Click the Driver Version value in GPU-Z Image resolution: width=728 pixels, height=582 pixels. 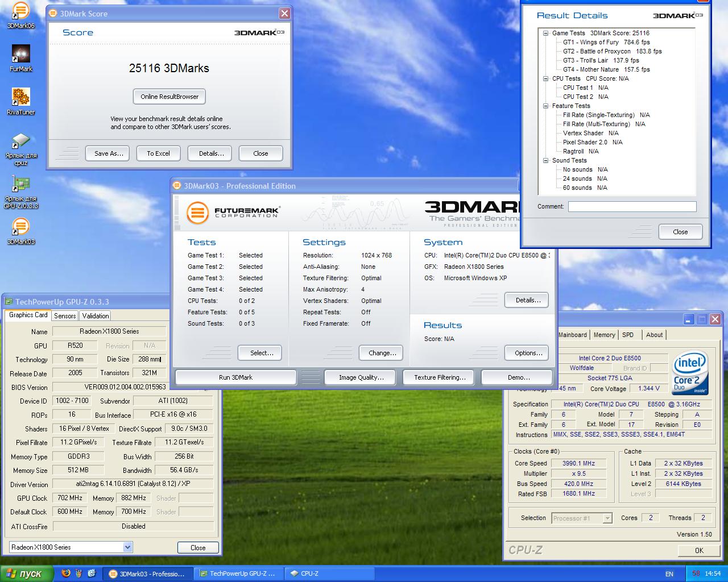(x=133, y=484)
